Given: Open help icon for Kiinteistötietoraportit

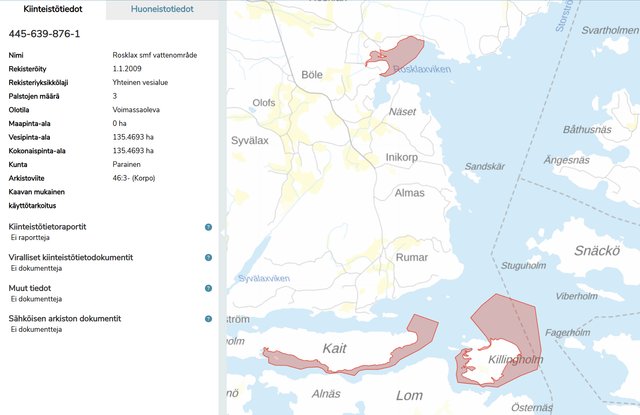Looking at the screenshot, I should [x=208, y=227].
